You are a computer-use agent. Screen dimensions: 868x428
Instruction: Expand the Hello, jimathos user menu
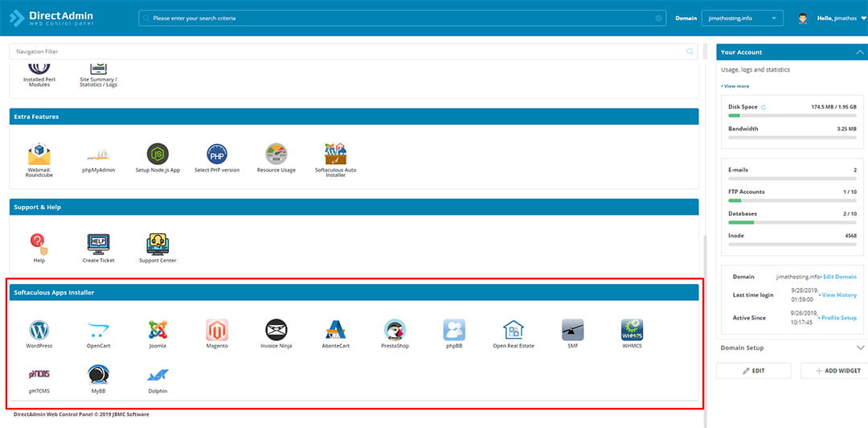point(841,19)
